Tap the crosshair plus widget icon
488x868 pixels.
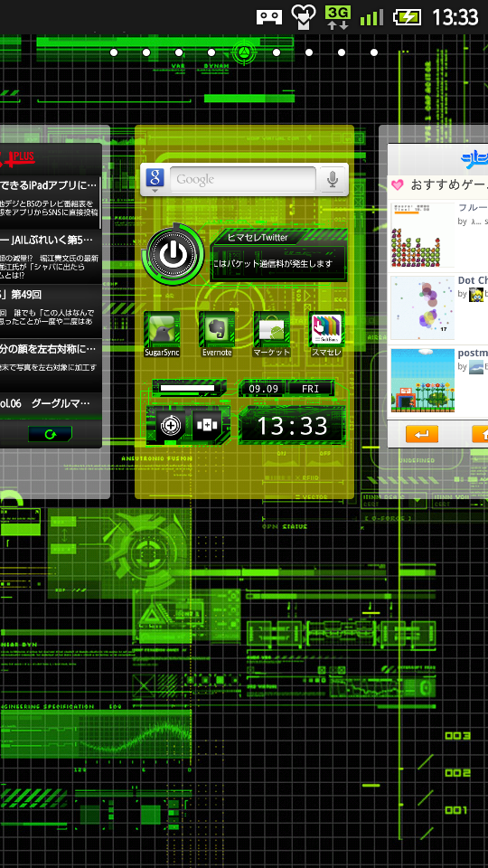[171, 425]
